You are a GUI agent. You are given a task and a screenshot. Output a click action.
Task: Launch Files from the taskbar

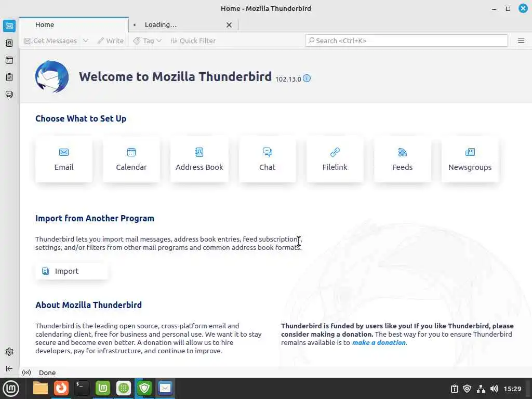(x=41, y=388)
